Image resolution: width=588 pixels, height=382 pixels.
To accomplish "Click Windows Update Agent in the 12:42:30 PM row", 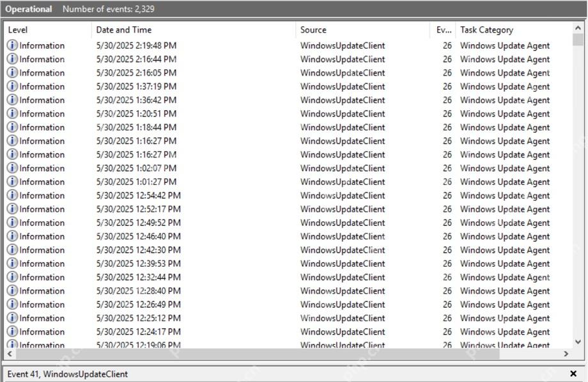I will pos(505,250).
